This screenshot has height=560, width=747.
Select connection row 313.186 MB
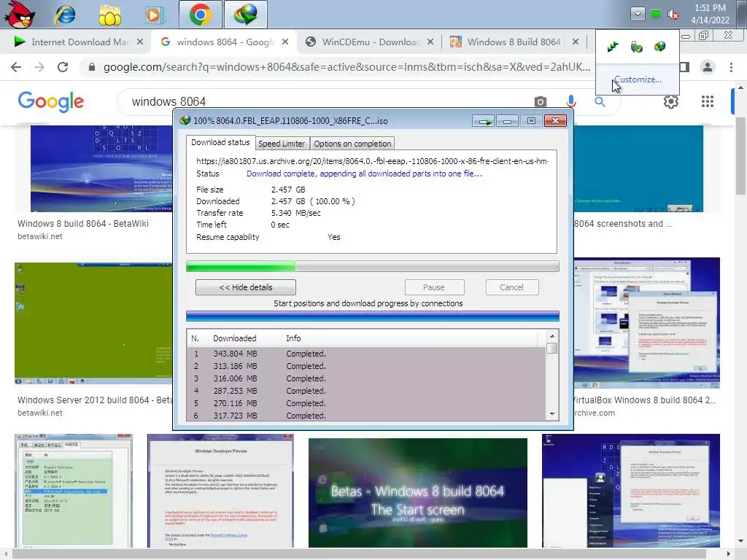point(366,366)
